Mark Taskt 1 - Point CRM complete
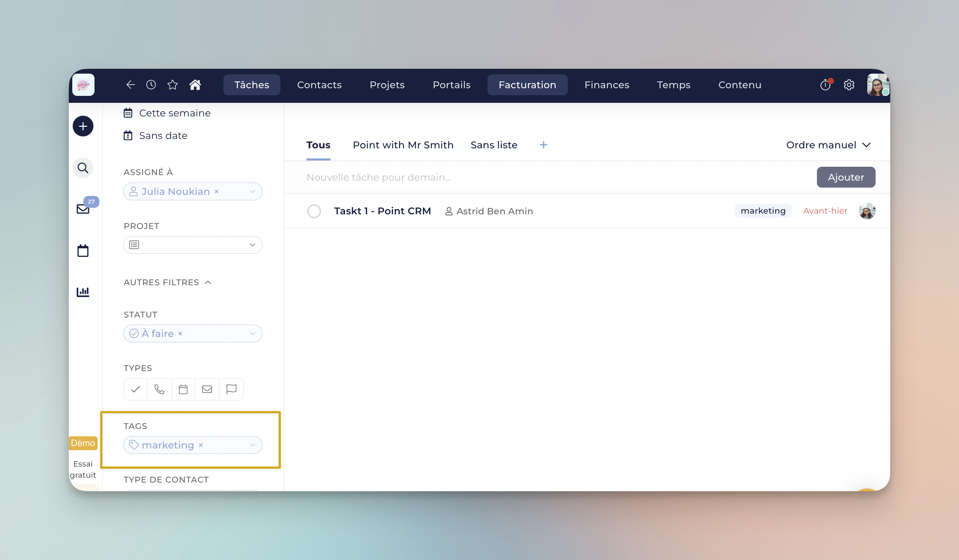Image resolution: width=959 pixels, height=560 pixels. click(x=314, y=211)
